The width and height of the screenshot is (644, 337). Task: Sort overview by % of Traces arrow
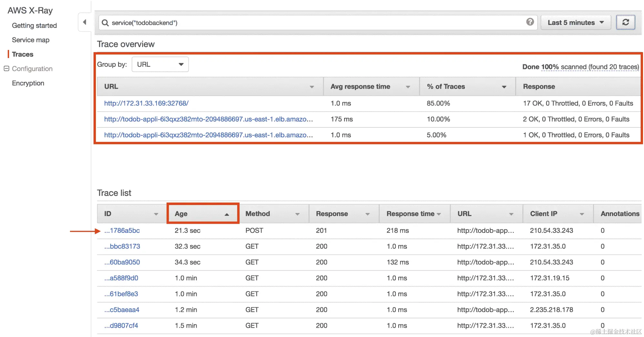[x=504, y=87]
